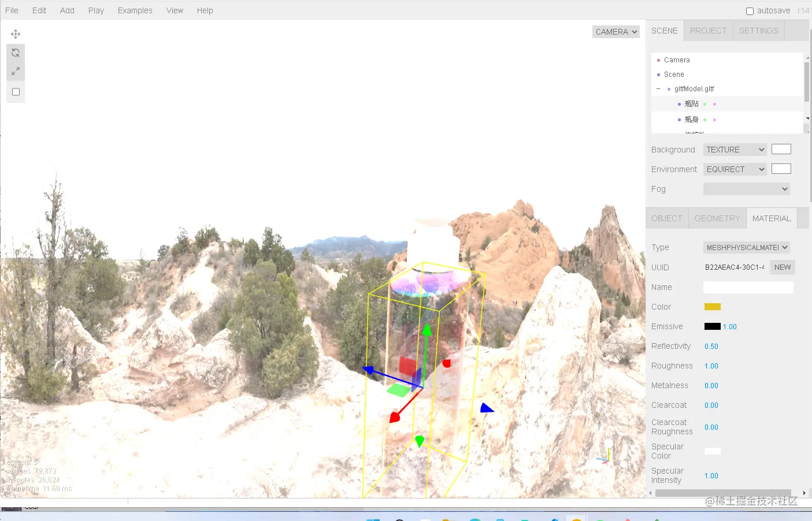This screenshot has width=812, height=521.
Task: Click the green plane handle of the gizmo
Action: (398, 390)
